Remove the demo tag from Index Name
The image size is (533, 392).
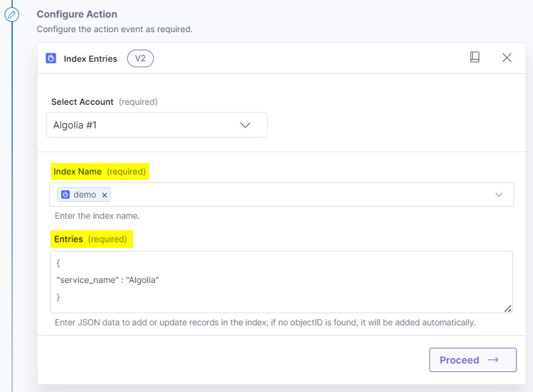point(105,195)
